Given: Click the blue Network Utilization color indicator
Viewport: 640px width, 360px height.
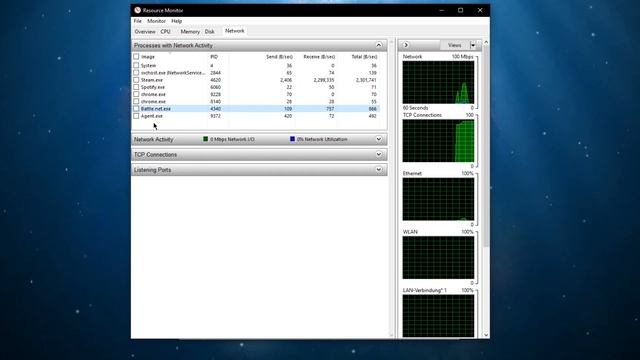Looking at the screenshot, I should 292,139.
